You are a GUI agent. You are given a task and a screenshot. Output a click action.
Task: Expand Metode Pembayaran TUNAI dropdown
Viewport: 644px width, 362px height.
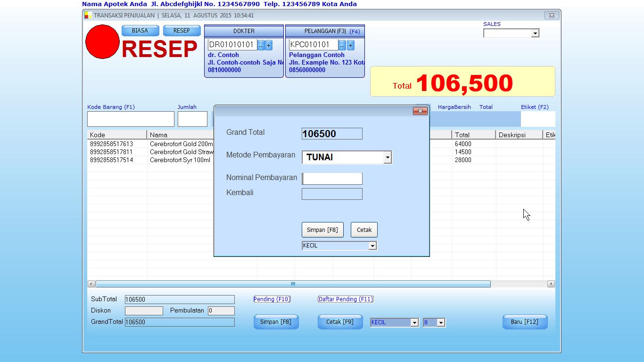coord(387,157)
